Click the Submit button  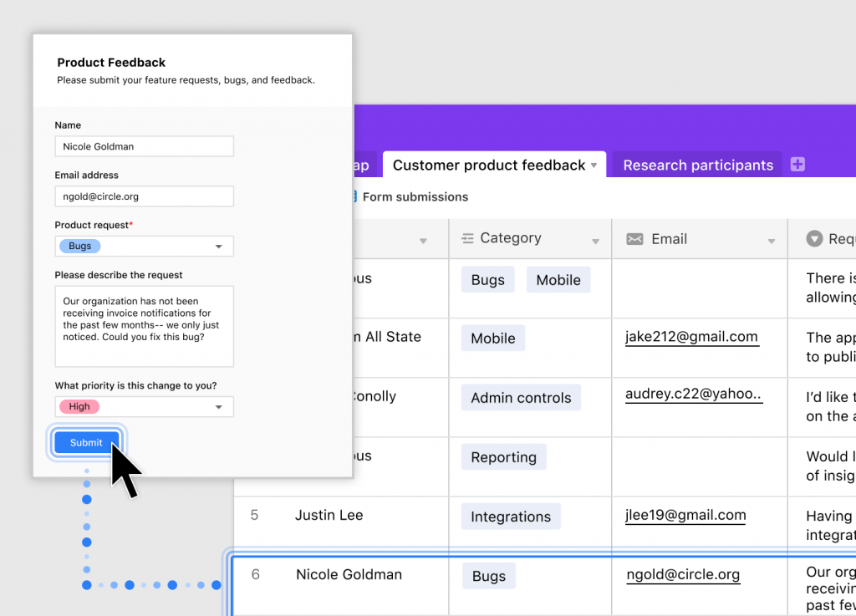(x=86, y=443)
